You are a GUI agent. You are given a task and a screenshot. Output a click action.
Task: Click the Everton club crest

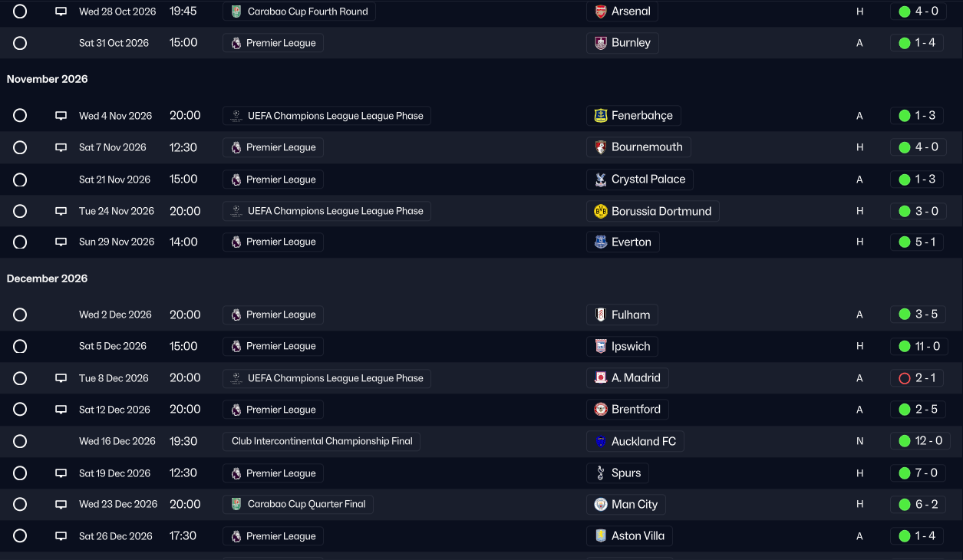point(600,242)
